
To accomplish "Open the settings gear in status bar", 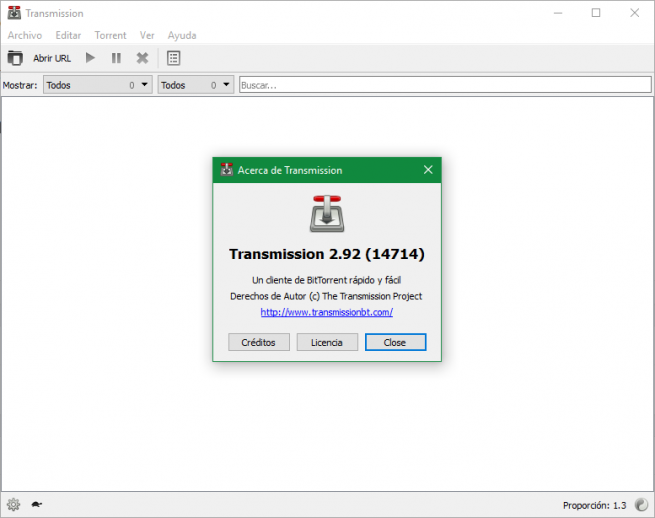I will point(14,505).
